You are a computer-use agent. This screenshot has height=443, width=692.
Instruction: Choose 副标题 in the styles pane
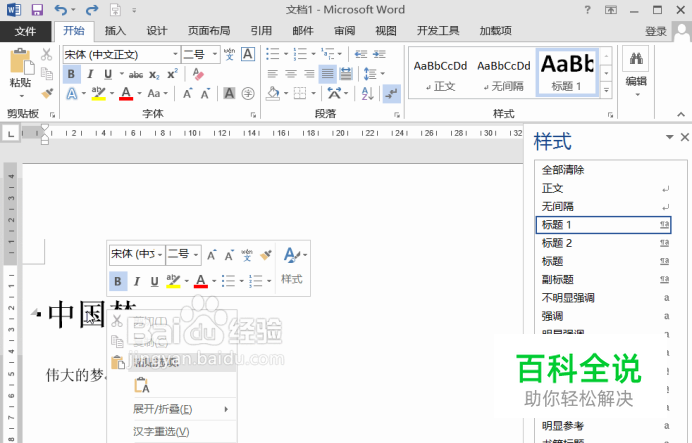click(603, 279)
